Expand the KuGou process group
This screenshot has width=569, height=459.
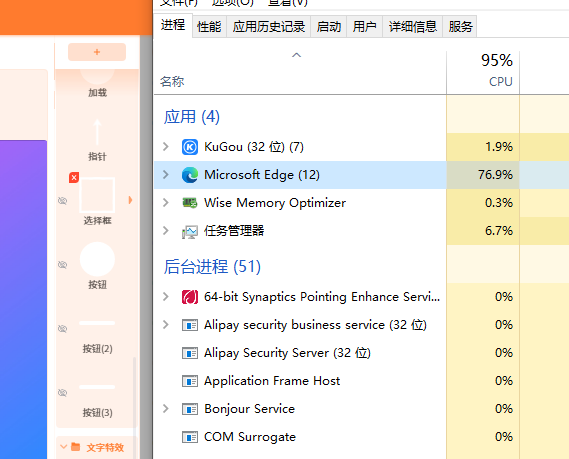[x=166, y=147]
